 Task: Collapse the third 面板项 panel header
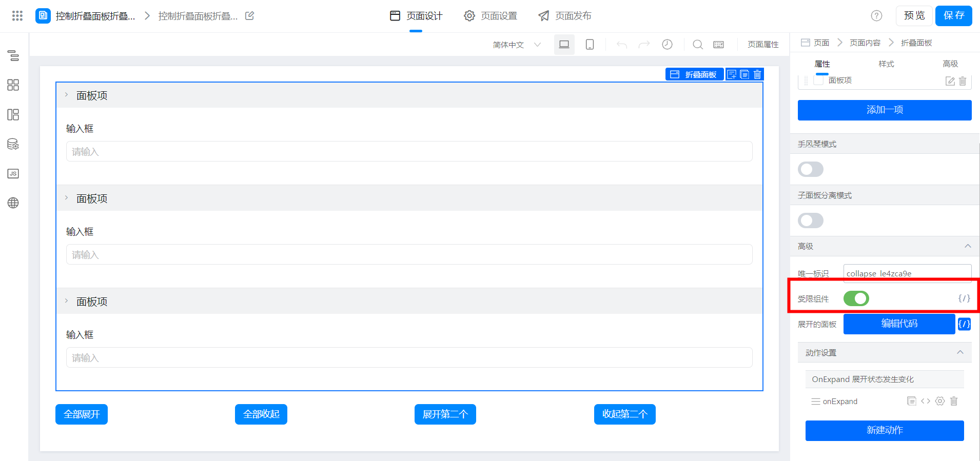click(409, 302)
